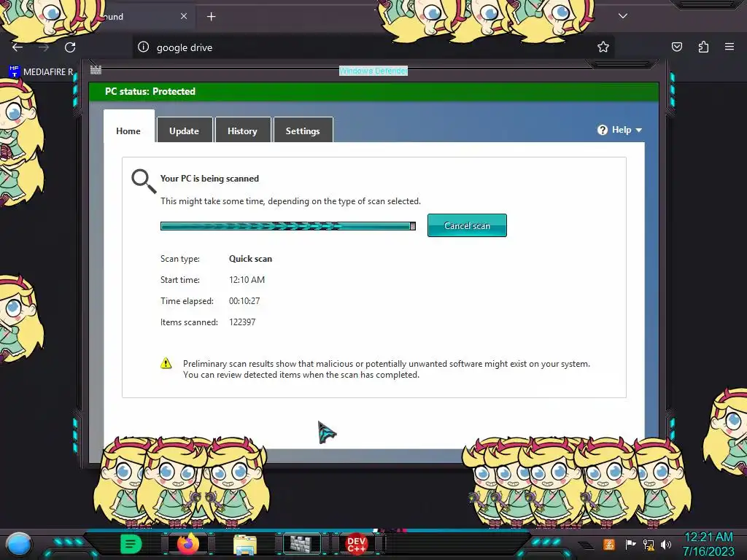Bookmark this page with the star
The height and width of the screenshot is (560, 747).
[603, 47]
